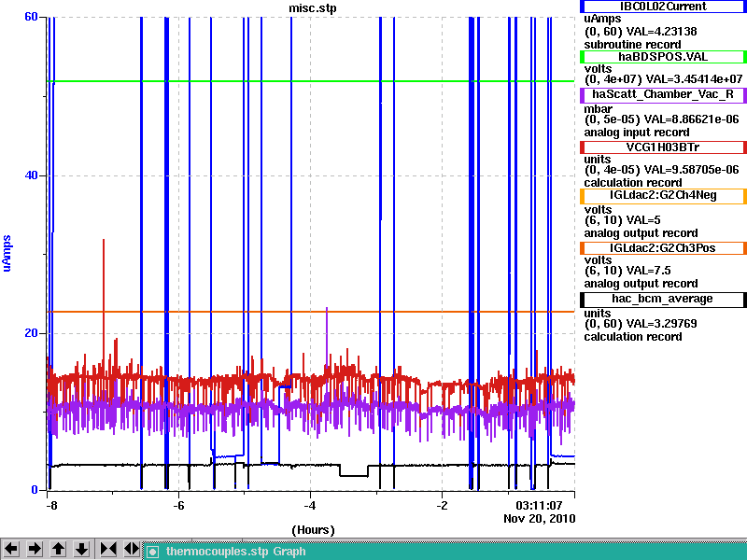Select the IGLdac2:G2Ch4Neg legend curve button

pos(663,196)
